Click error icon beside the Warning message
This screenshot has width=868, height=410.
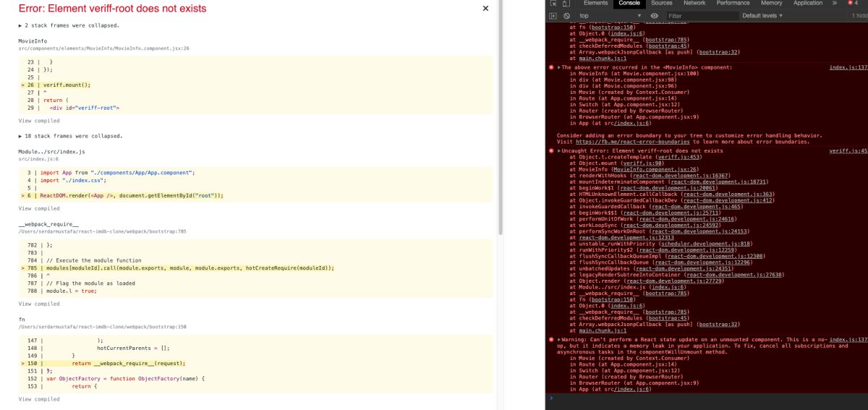[x=552, y=339]
